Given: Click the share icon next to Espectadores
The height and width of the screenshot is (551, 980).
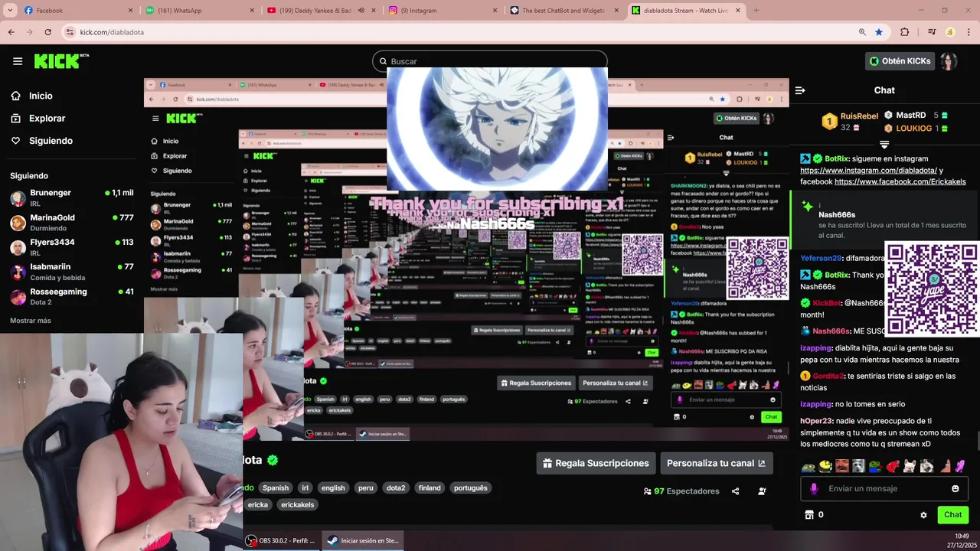Looking at the screenshot, I should tap(736, 491).
